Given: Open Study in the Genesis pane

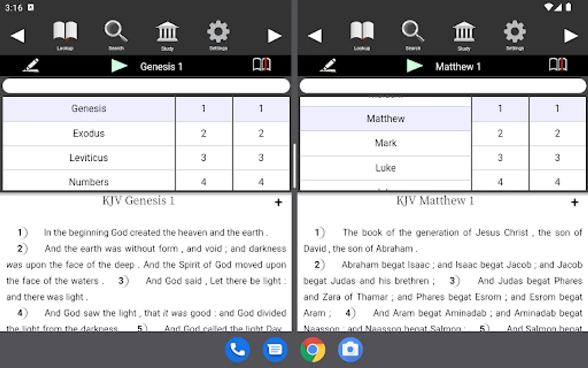Looking at the screenshot, I should click(167, 36).
